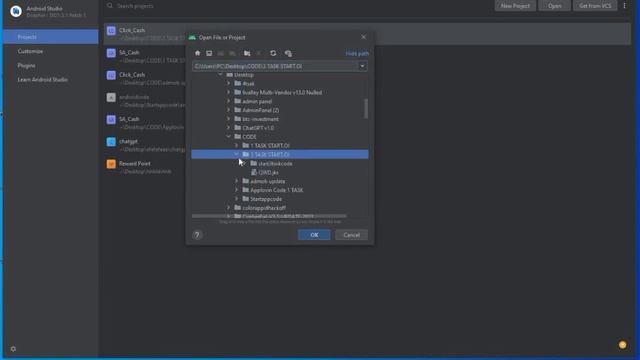Expand the Applovin Code 1 TASK folder

236,190
